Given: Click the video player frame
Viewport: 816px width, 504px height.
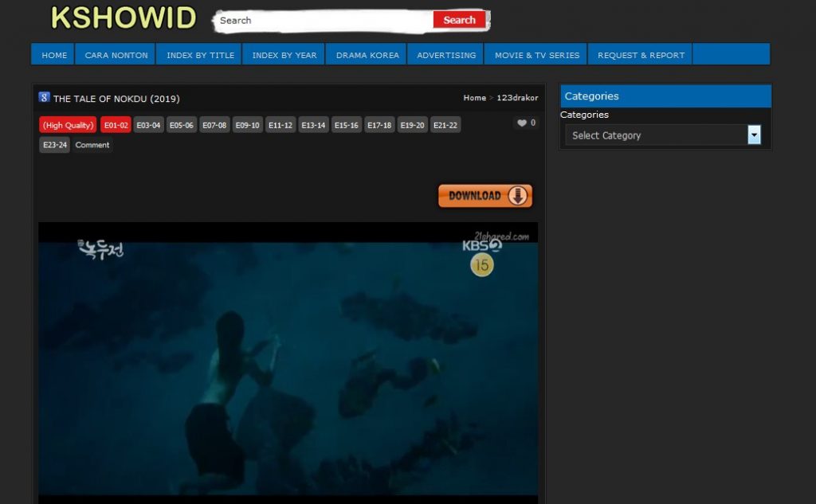Looking at the screenshot, I should 288,358.
